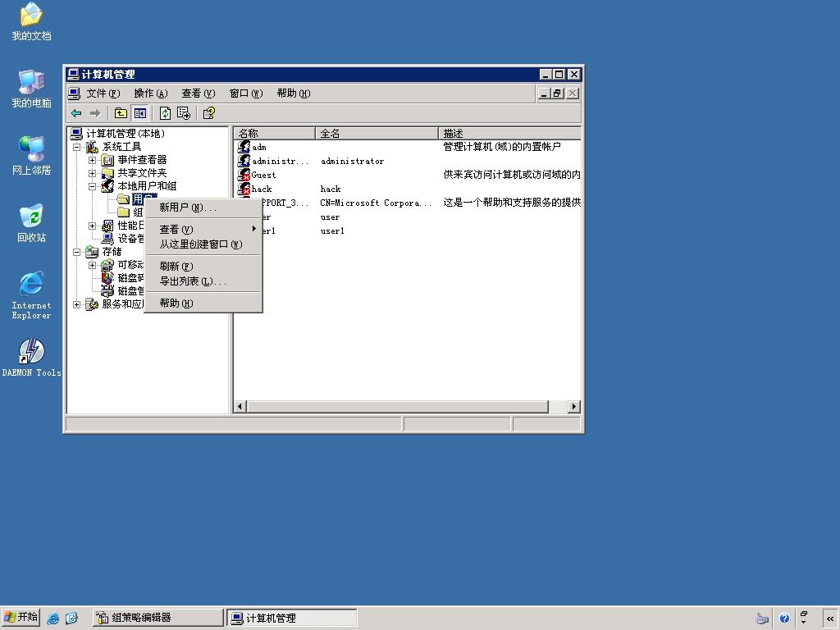The image size is (840, 630).
Task: Open the 窗口(W) menu
Action: [246, 94]
